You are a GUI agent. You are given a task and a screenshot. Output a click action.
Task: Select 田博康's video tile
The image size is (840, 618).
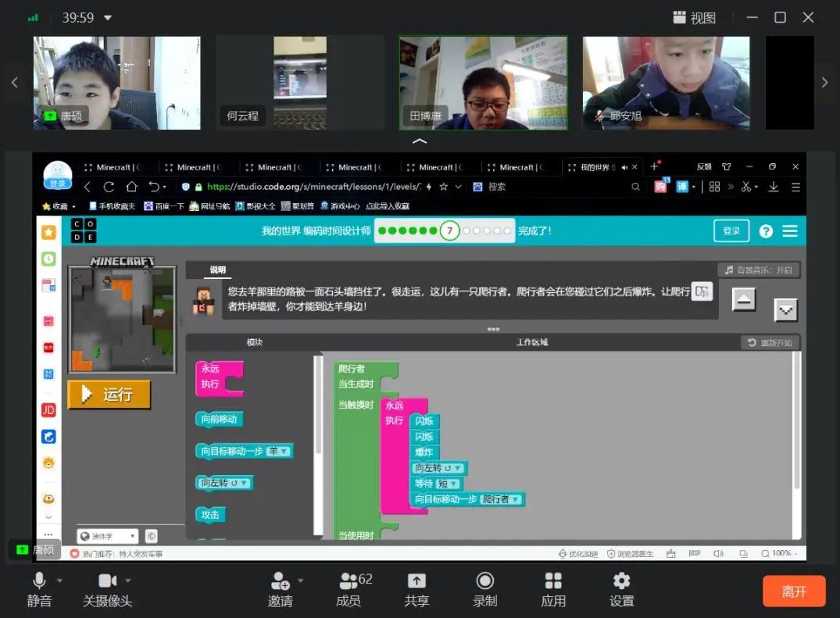tap(483, 83)
